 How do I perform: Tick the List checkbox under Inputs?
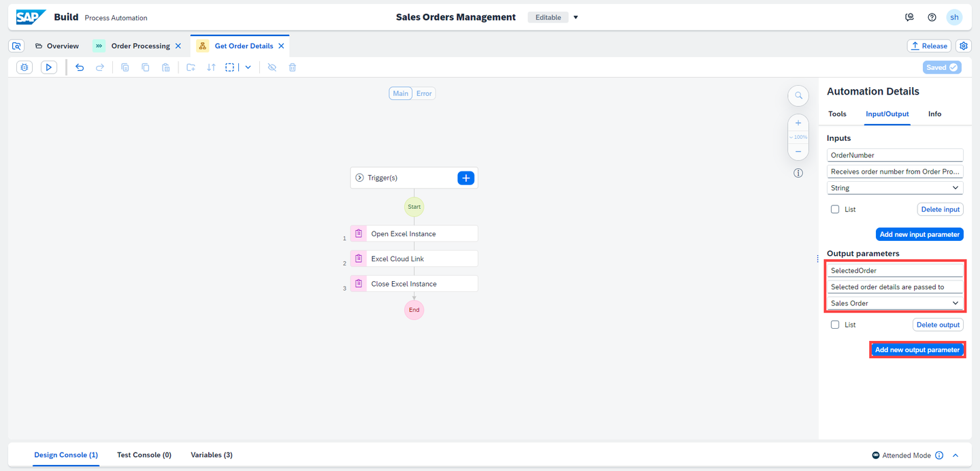point(835,210)
